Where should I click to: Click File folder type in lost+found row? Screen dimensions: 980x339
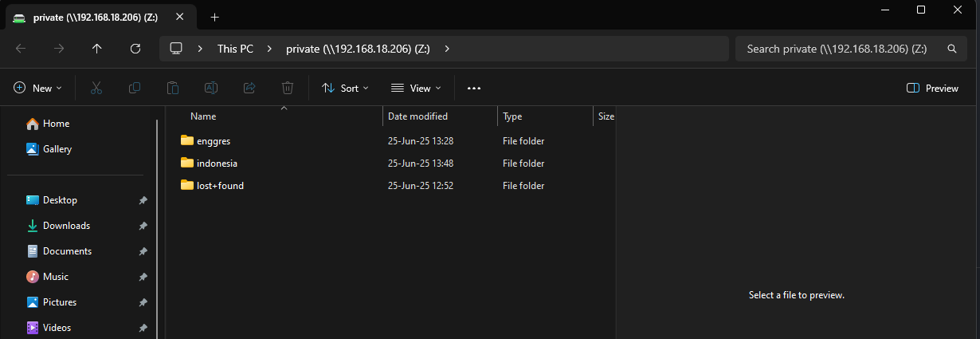[523, 186]
